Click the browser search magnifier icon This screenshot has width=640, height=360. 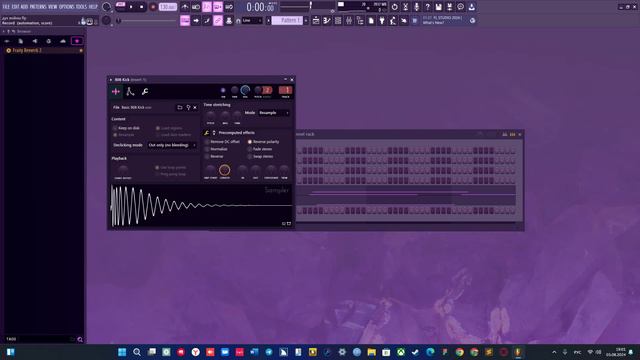(x=80, y=339)
